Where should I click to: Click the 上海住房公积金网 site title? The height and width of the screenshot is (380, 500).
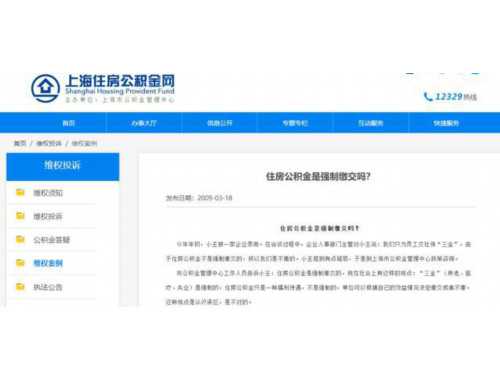point(120,81)
